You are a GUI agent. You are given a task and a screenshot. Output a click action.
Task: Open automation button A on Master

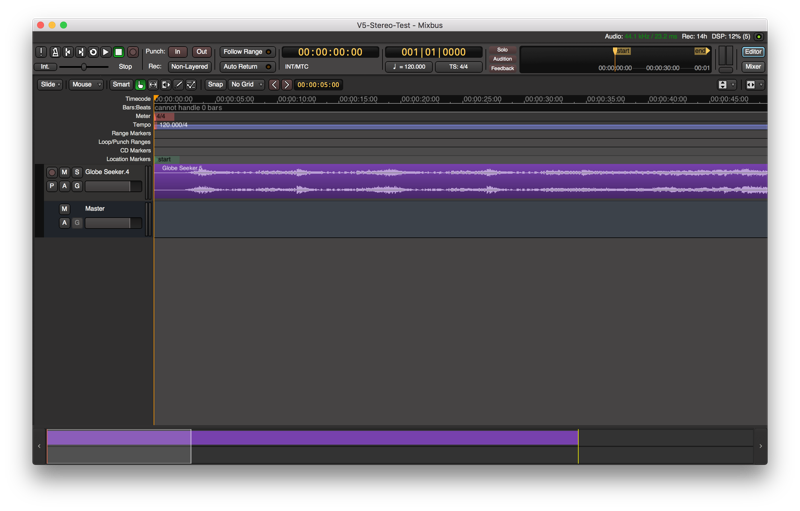[64, 223]
